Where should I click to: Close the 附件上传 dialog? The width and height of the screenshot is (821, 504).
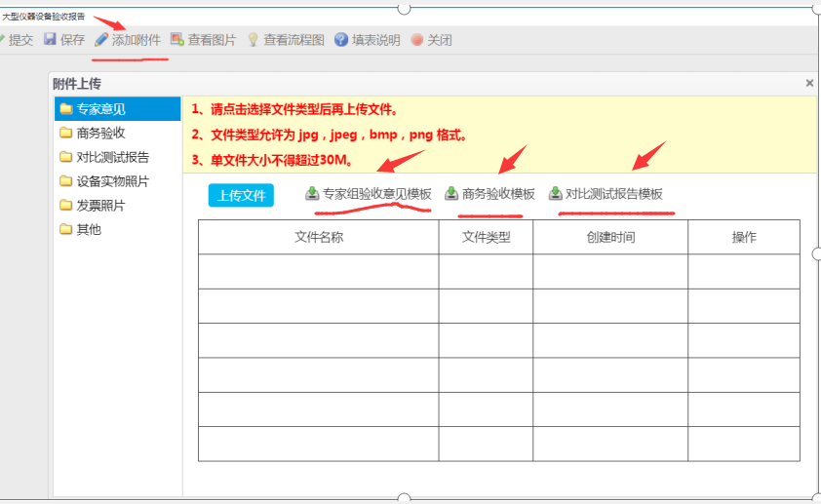809,84
